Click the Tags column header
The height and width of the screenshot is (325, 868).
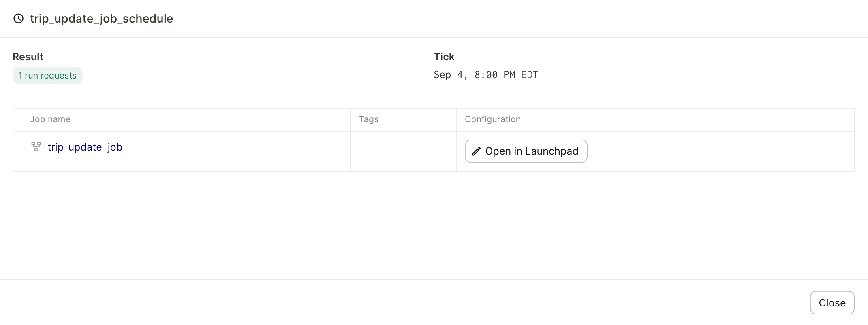click(x=368, y=119)
